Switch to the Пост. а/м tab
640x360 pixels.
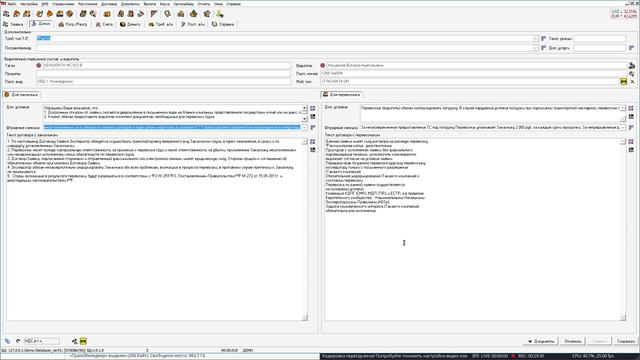click(193, 24)
